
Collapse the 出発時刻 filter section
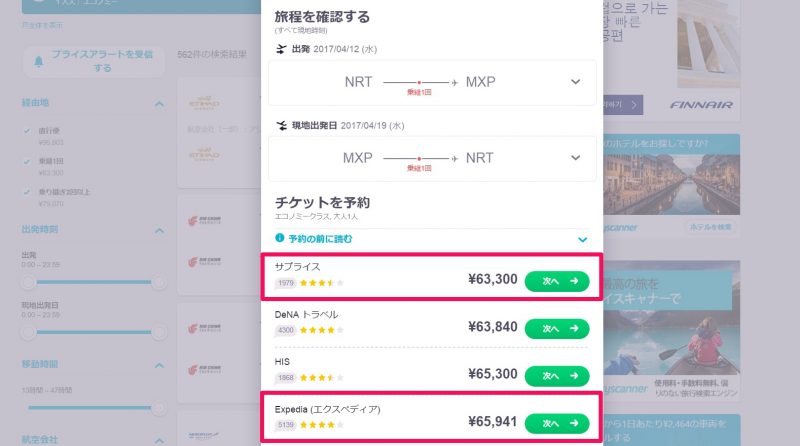pyautogui.click(x=159, y=231)
